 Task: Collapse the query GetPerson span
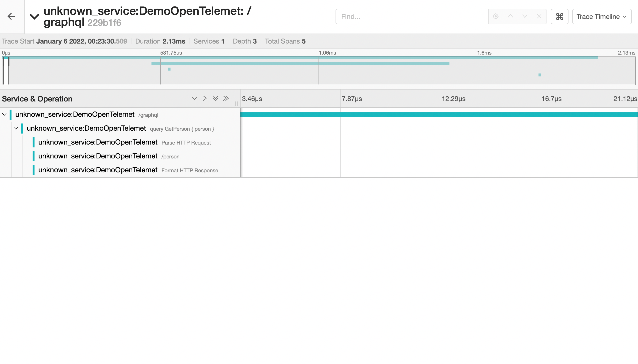pos(16,129)
